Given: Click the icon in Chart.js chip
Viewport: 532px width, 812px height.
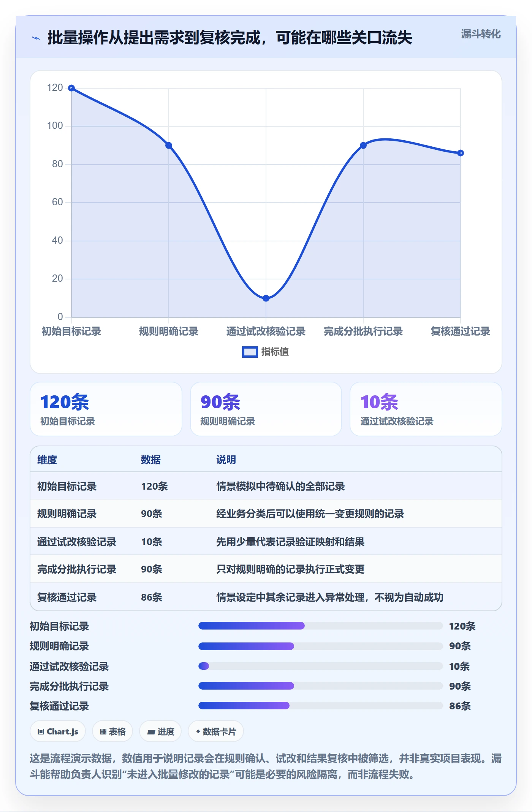Looking at the screenshot, I should pyautogui.click(x=41, y=732).
